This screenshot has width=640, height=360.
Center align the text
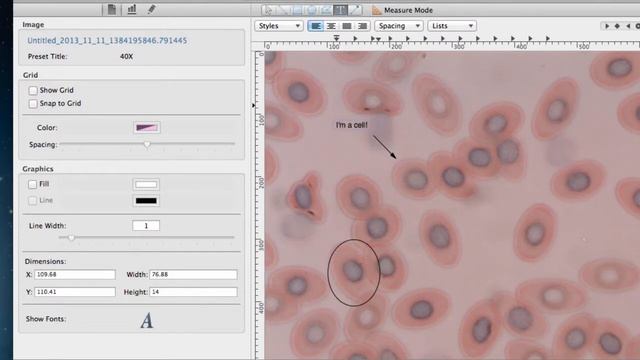[331, 26]
